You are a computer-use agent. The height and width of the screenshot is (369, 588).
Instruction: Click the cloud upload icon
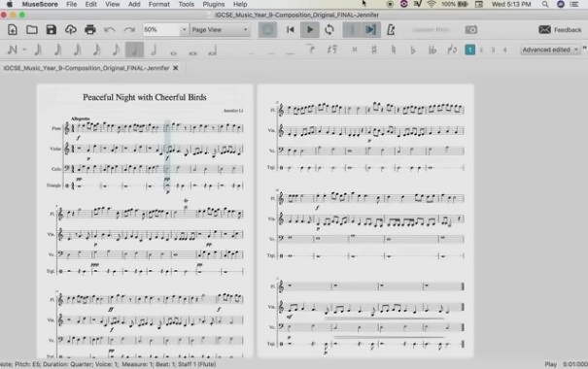71,29
